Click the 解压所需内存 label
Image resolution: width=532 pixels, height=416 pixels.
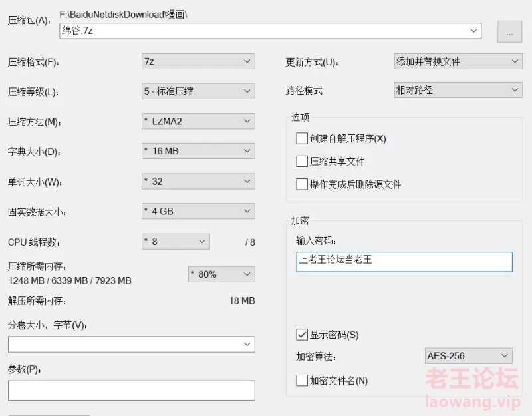37,301
